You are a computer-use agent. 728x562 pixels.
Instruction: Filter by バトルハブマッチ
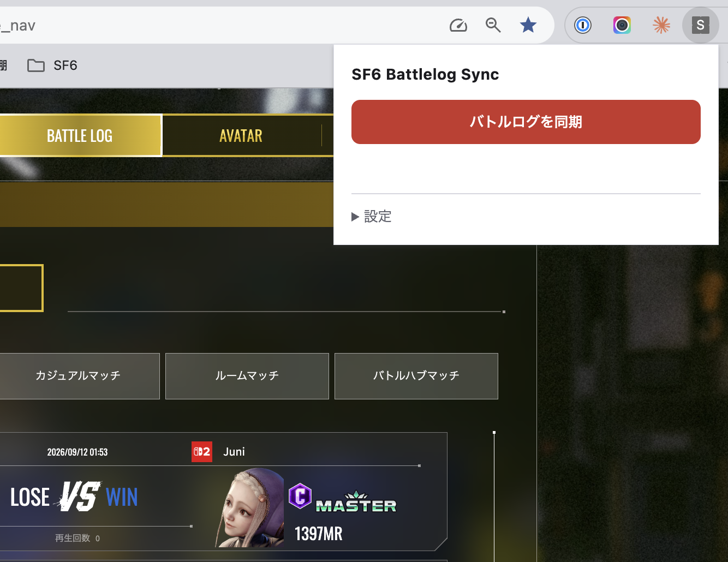tap(416, 376)
